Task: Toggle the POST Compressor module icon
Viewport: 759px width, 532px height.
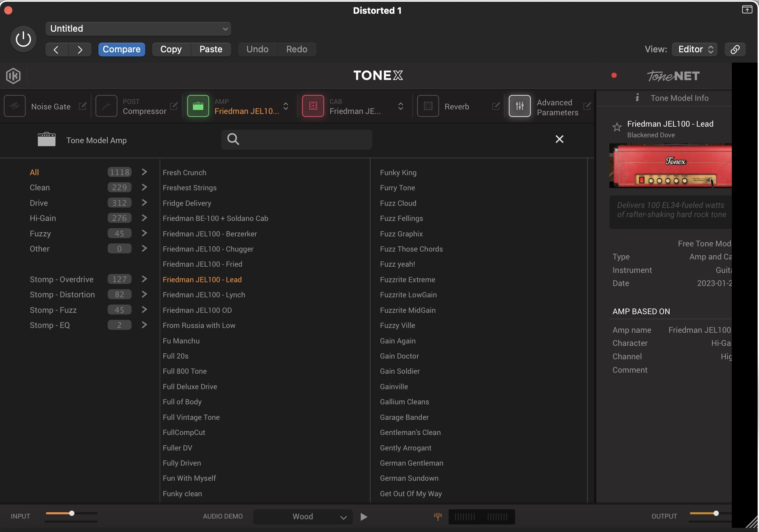Action: 106,106
